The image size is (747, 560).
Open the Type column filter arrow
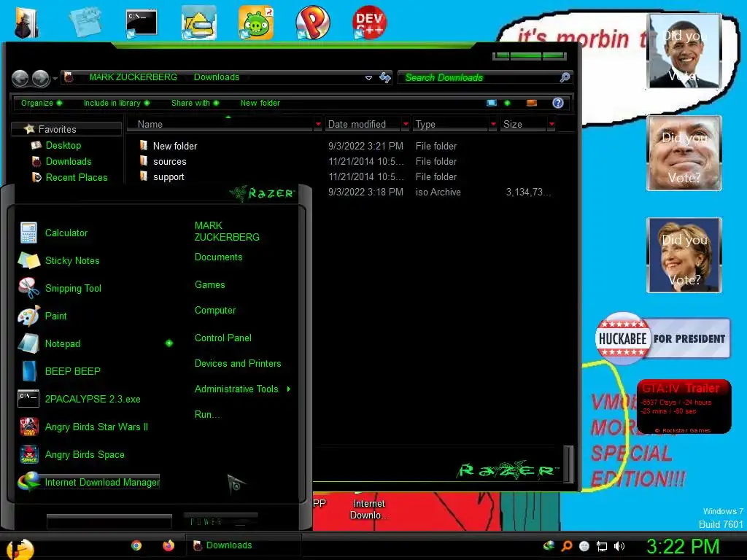[x=493, y=124]
